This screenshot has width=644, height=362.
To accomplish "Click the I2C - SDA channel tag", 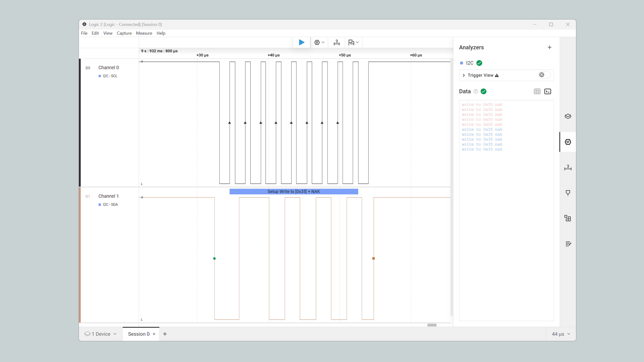I will 108,205.
